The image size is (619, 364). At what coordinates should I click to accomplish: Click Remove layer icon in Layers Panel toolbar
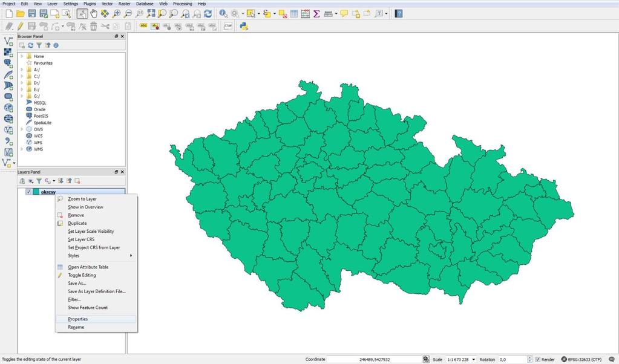tap(77, 181)
